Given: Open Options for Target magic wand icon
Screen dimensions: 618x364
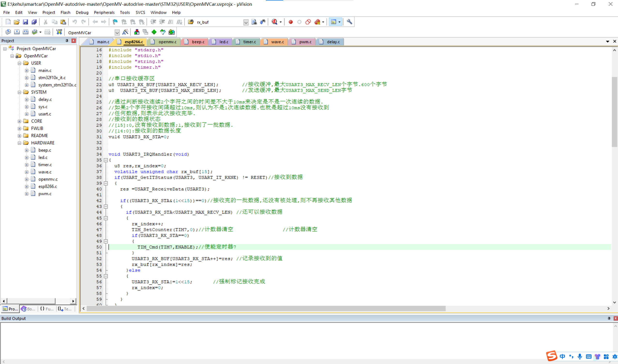Looking at the screenshot, I should [x=125, y=32].
